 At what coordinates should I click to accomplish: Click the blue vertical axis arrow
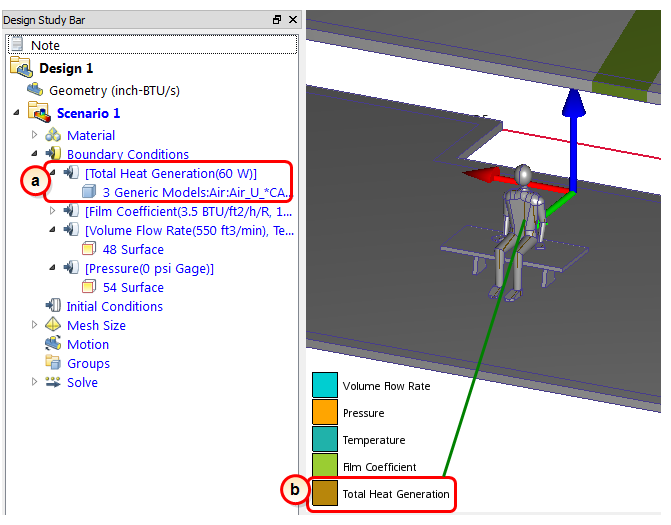pos(573,139)
